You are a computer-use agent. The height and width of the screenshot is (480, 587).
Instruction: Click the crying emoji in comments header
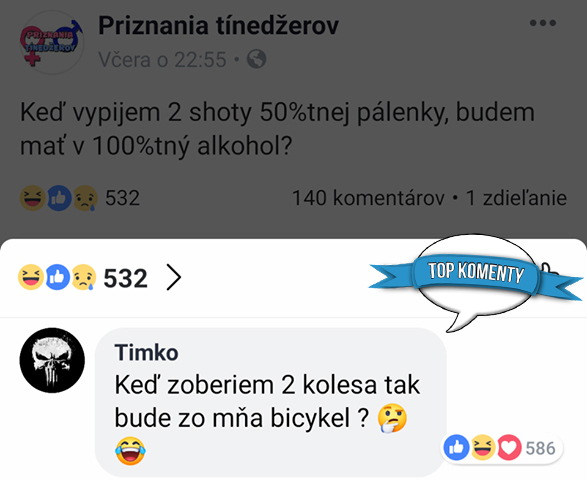pos(83,277)
